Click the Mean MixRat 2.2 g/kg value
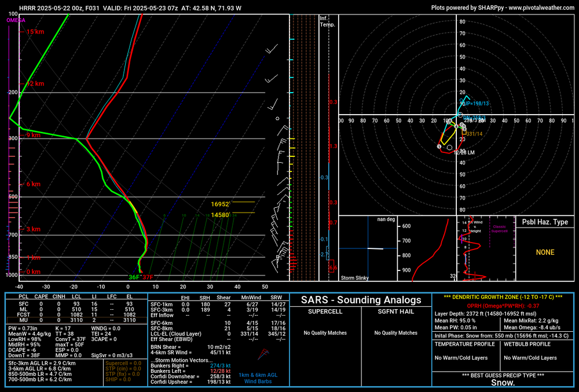The height and width of the screenshot is (392, 579). click(x=531, y=321)
